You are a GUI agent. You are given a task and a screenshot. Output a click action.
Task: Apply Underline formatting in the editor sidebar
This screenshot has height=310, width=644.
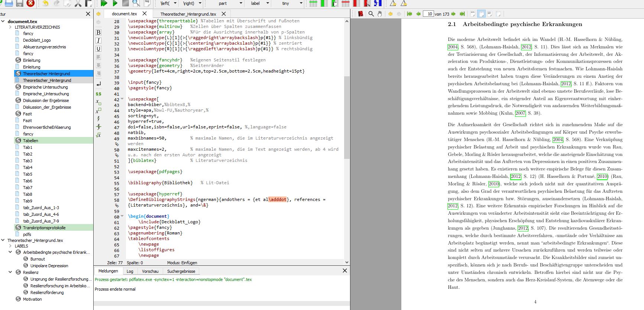coord(98,49)
